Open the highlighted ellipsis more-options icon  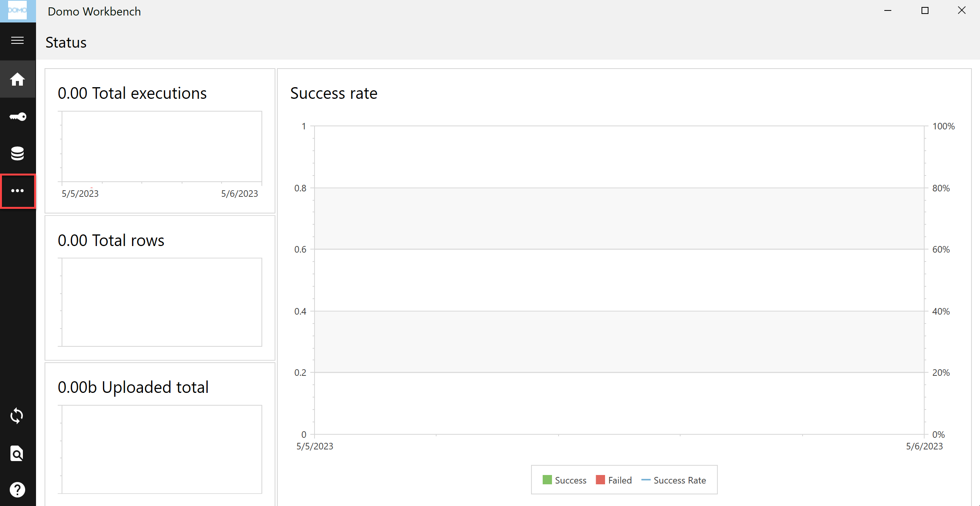[x=18, y=191]
